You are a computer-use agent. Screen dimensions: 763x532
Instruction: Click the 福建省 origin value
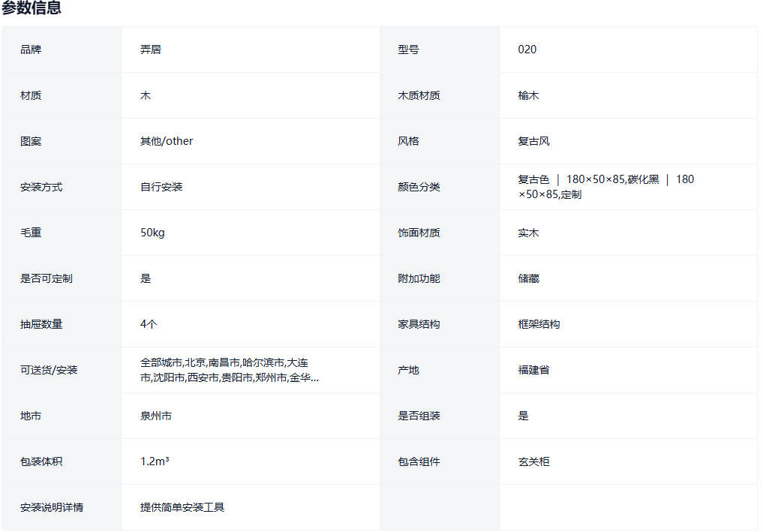tap(533, 370)
